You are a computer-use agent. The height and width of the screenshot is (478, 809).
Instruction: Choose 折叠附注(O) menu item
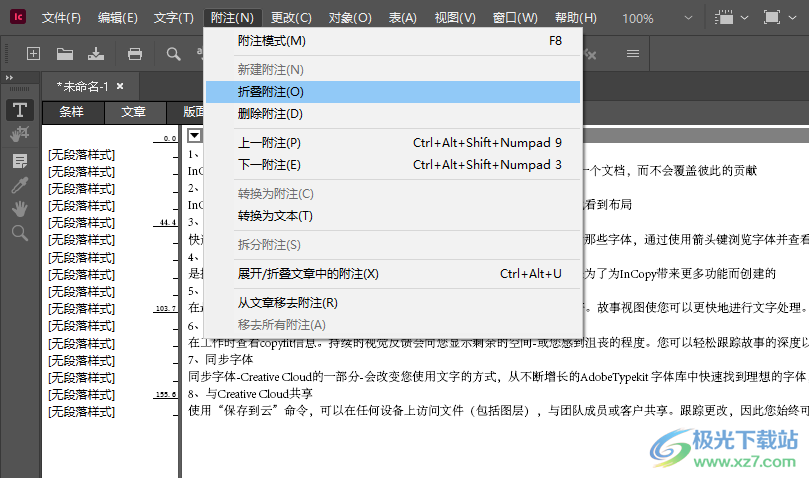393,92
